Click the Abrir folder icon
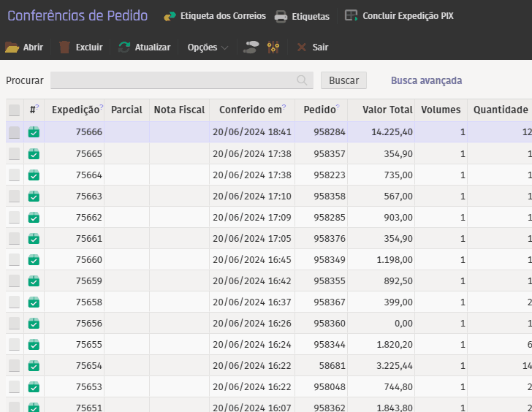This screenshot has height=412, width=532. click(x=12, y=47)
